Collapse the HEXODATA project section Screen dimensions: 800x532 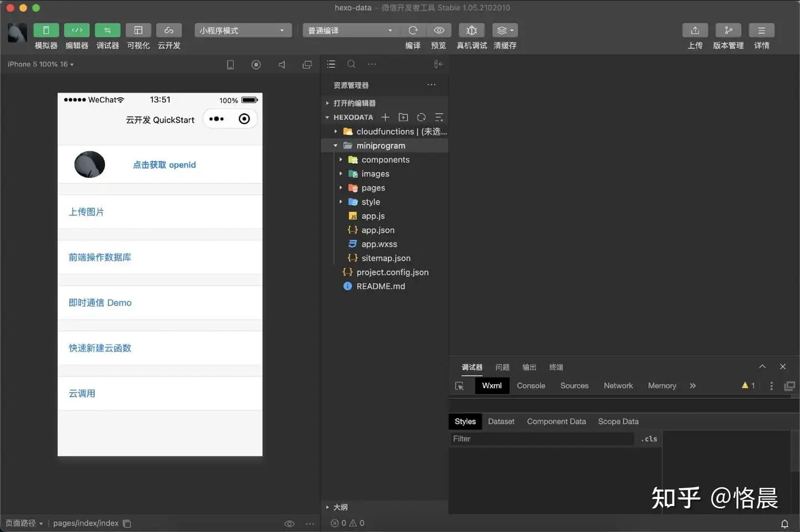tap(353, 117)
